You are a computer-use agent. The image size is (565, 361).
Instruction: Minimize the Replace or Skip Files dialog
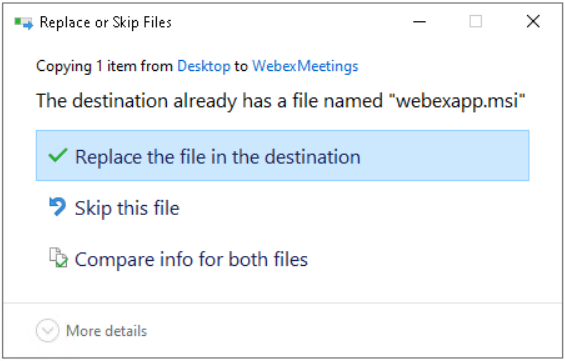pyautogui.click(x=419, y=22)
